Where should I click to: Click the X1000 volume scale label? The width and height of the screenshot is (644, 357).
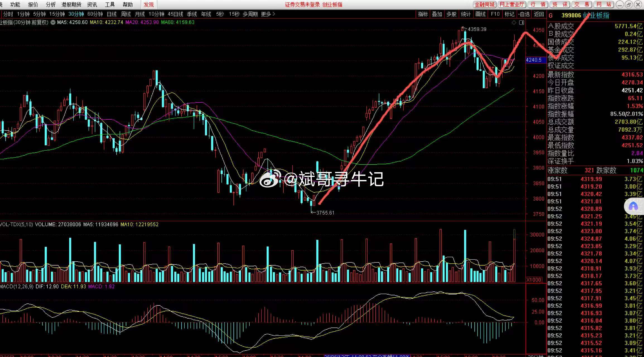(x=534, y=280)
